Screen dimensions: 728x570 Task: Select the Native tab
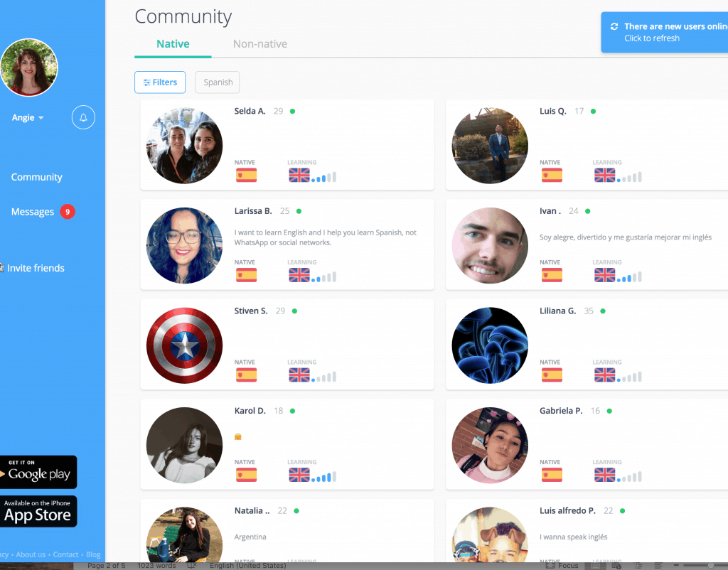point(173,44)
